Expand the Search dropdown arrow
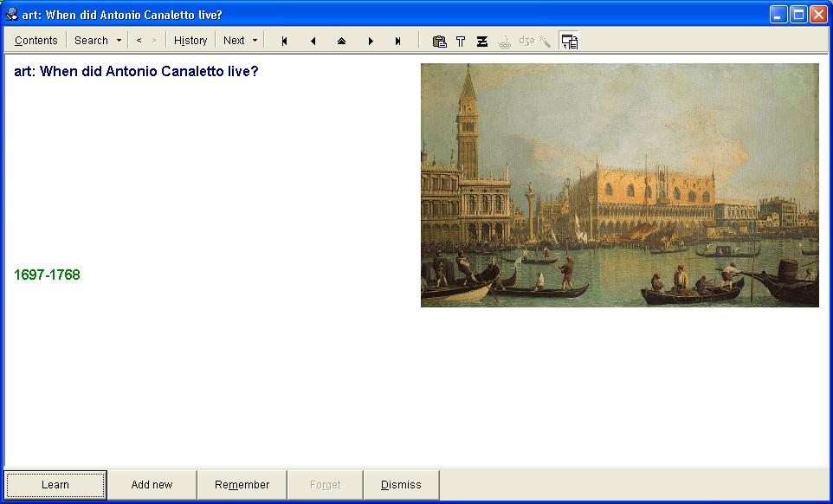Image resolution: width=833 pixels, height=504 pixels. tap(119, 41)
